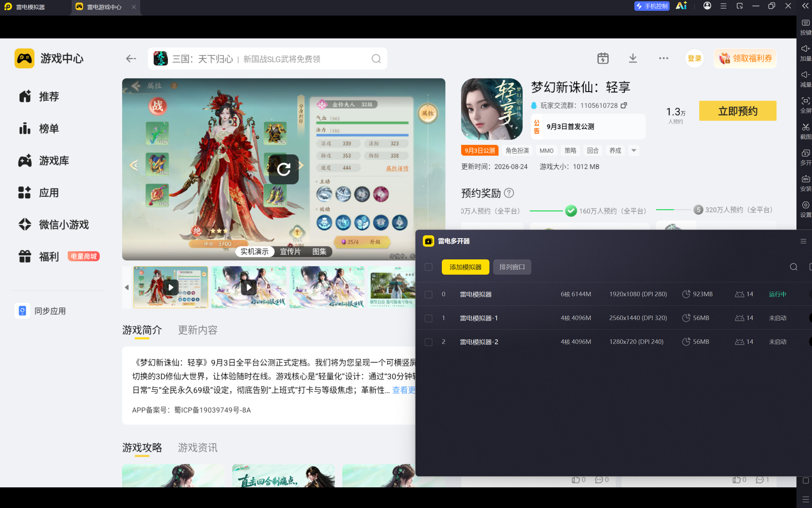Check the box for 雷电模拟器 row 0

point(429,295)
